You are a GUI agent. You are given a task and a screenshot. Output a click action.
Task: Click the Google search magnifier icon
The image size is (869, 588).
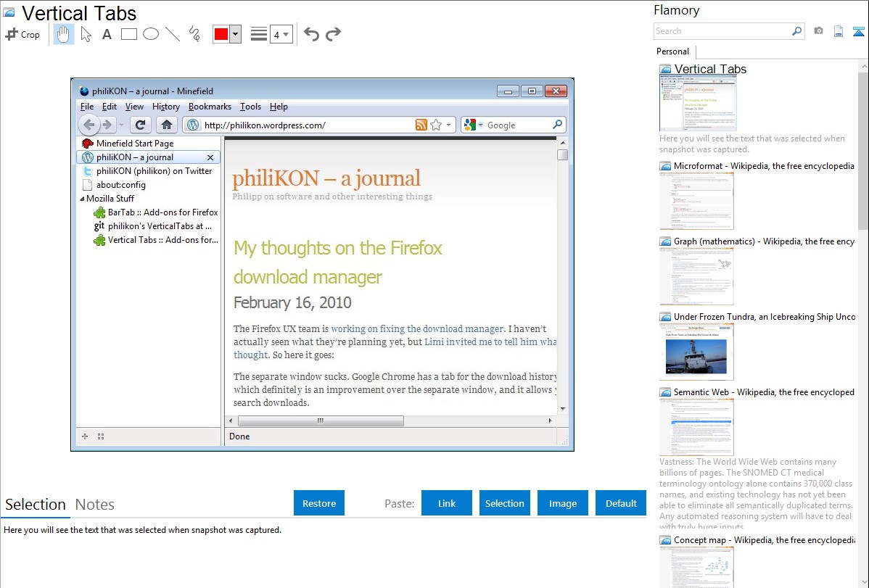tap(557, 125)
